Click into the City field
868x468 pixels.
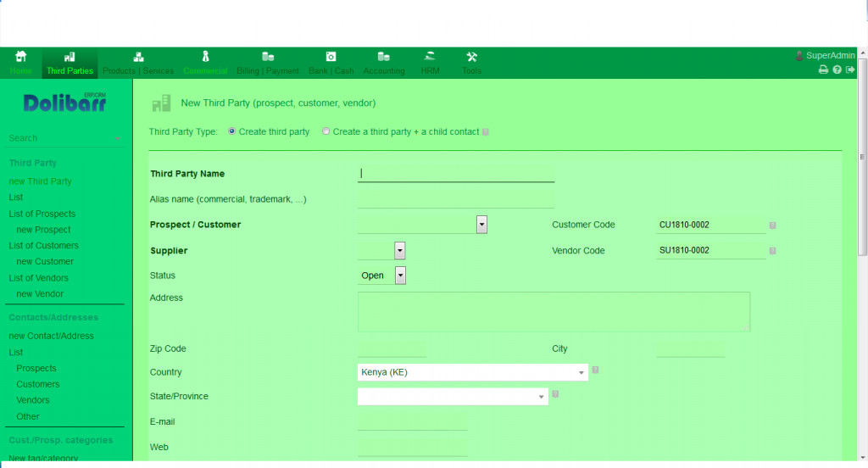coord(690,349)
